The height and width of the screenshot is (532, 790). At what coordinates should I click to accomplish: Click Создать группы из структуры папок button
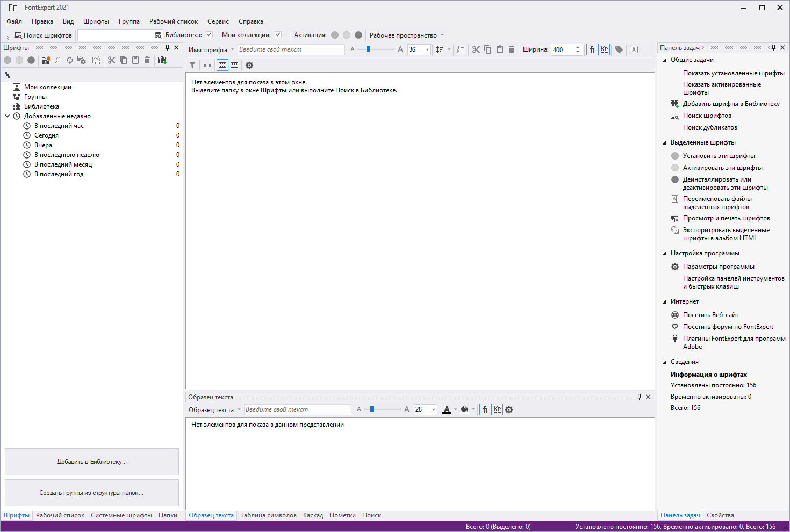click(92, 493)
